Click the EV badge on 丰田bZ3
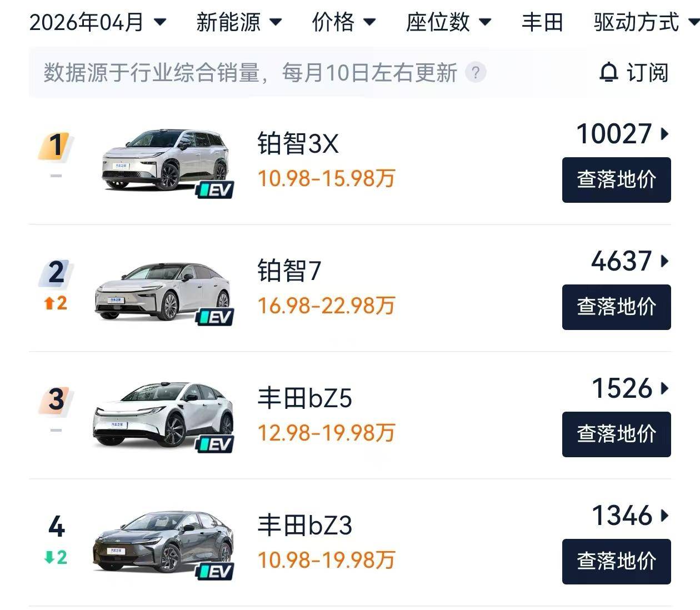Screen dimensions: 700x610 pos(215,571)
